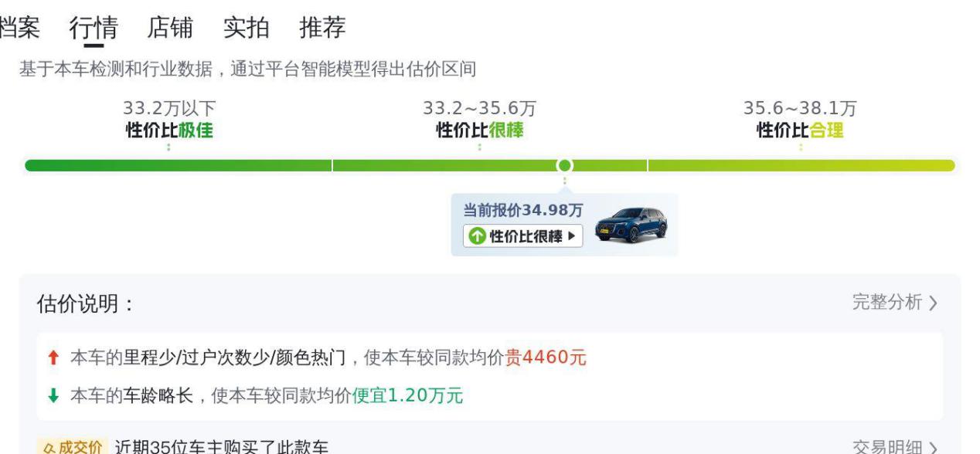Switch to the 行情 tab
This screenshot has height=454, width=980.
[94, 28]
